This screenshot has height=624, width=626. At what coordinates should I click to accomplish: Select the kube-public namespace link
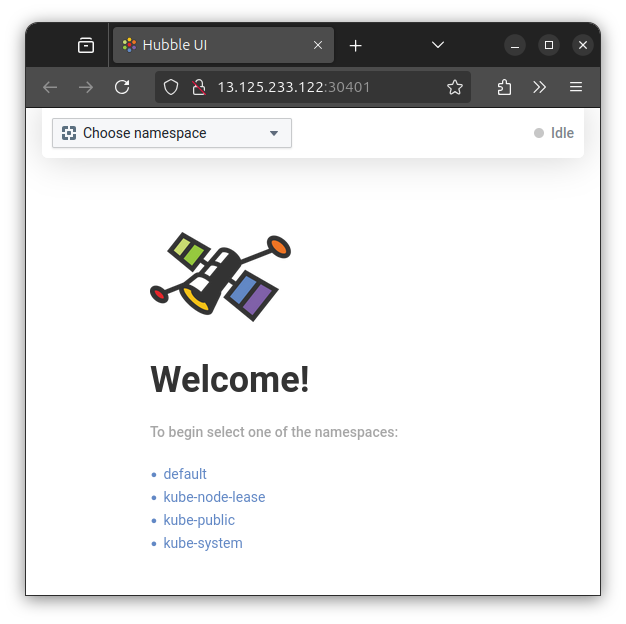pyautogui.click(x=199, y=520)
